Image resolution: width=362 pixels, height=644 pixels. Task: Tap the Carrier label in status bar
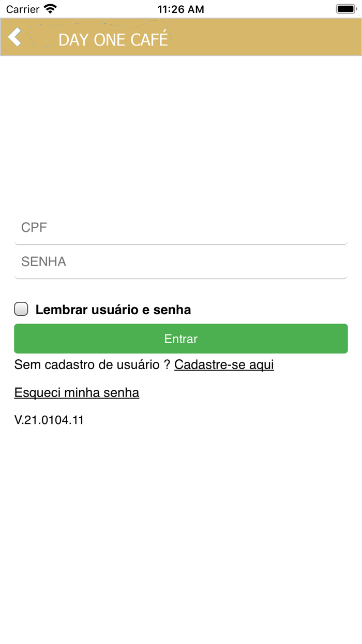(x=23, y=9)
